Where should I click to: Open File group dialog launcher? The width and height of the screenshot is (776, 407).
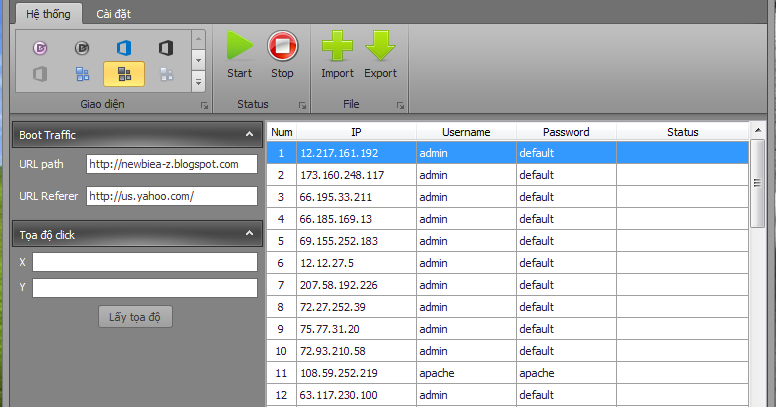pos(400,105)
